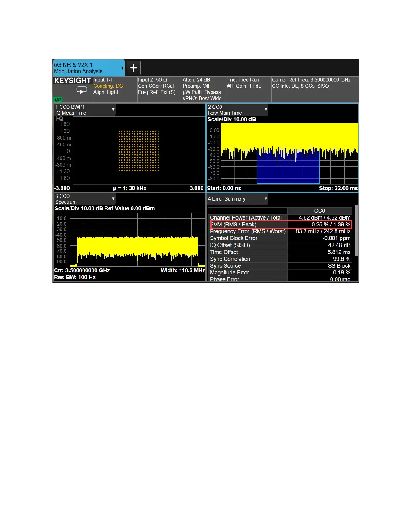The height and width of the screenshot is (532, 411).
Task: Select the EVM (RMS / Peak) row
Action: coord(281,225)
